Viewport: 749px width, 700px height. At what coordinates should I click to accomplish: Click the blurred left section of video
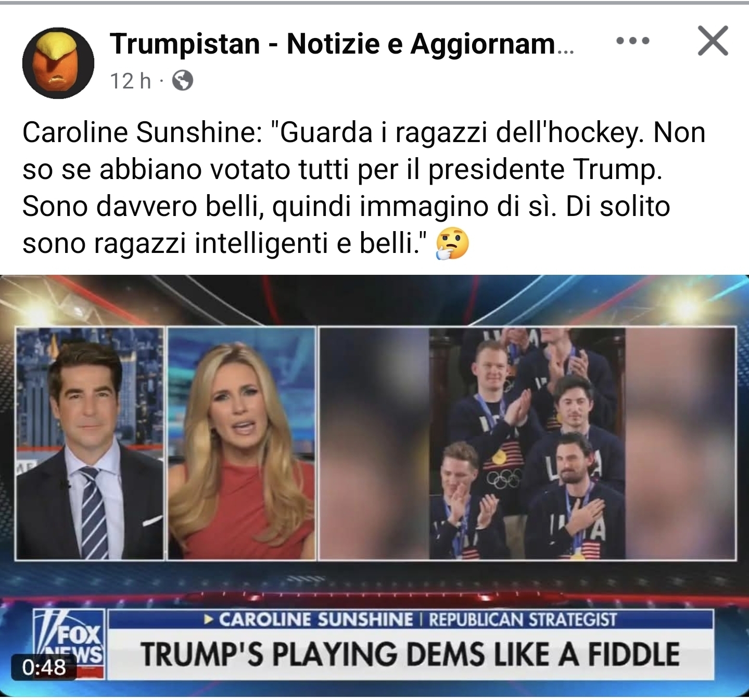coord(374,443)
